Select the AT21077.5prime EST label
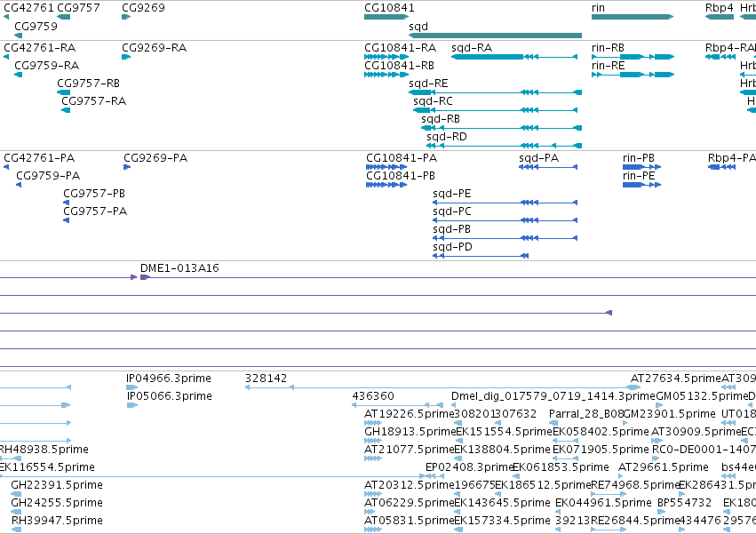Image resolution: width=756 pixels, height=534 pixels. click(x=410, y=450)
